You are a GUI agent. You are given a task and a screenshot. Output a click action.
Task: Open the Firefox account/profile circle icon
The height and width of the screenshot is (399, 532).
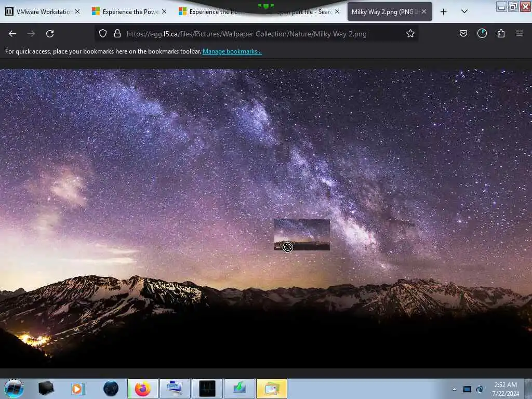[x=482, y=33]
